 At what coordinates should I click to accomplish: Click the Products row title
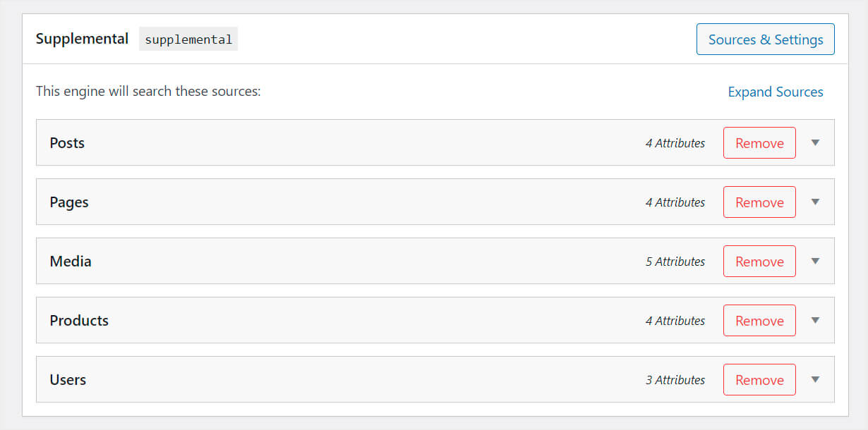79,321
